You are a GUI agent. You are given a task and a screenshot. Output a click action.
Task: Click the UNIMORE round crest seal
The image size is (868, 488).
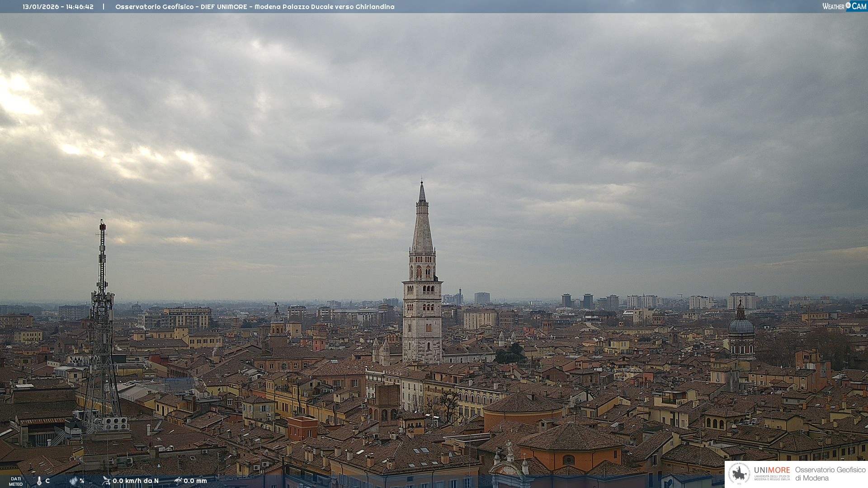pyautogui.click(x=739, y=474)
